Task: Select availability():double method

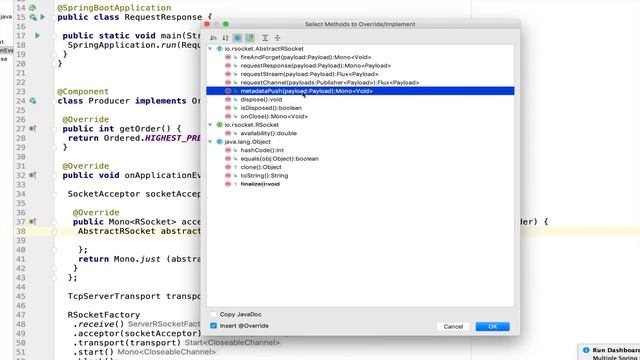Action: (x=269, y=133)
